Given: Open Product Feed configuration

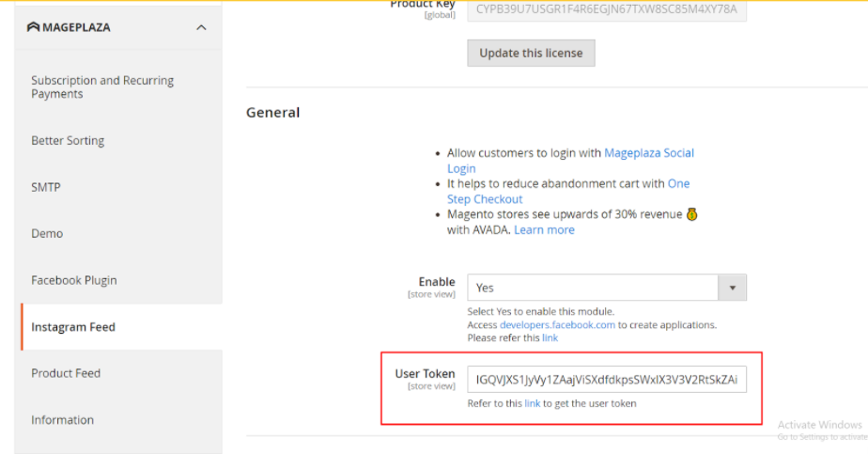Looking at the screenshot, I should 66,373.
